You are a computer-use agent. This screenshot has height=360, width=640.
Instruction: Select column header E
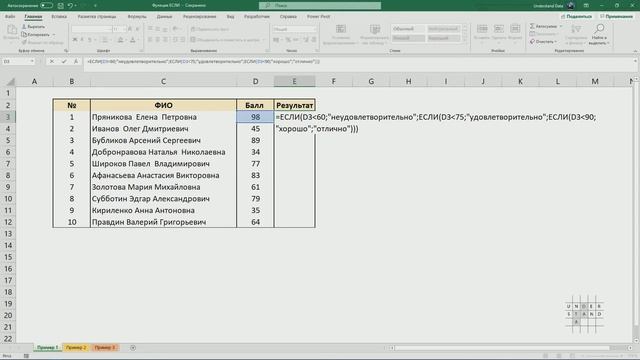tap(294, 82)
